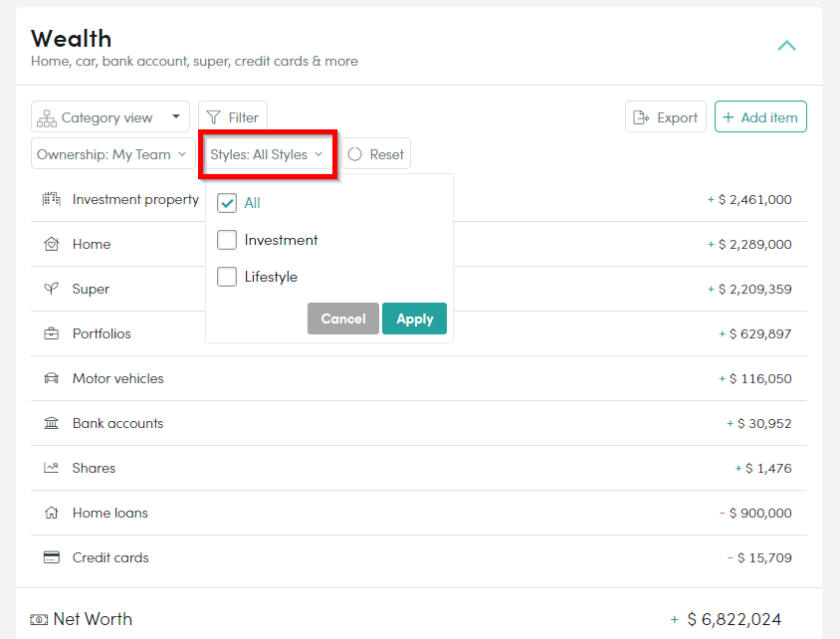
Task: Open the Super category row
Action: 419,290
